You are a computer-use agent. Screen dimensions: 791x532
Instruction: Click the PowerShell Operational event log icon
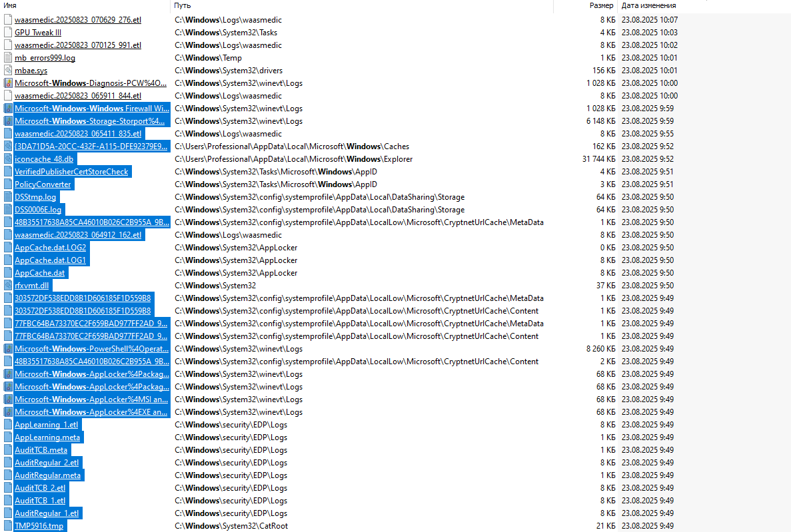tap(7, 348)
